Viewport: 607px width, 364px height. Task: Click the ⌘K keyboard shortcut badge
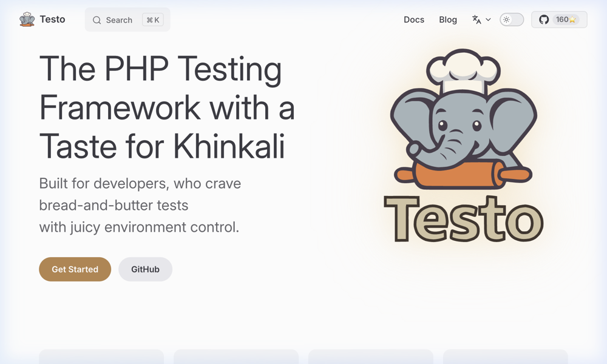click(x=153, y=20)
